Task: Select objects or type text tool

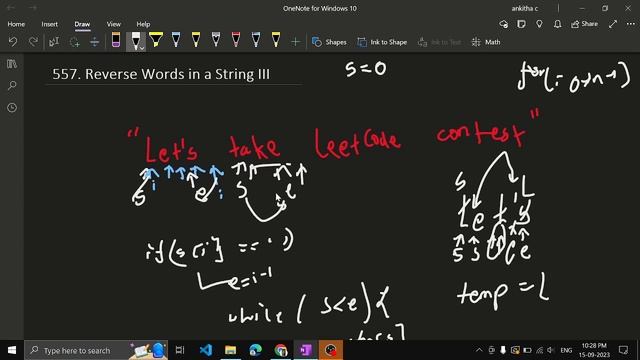Action: click(54, 42)
